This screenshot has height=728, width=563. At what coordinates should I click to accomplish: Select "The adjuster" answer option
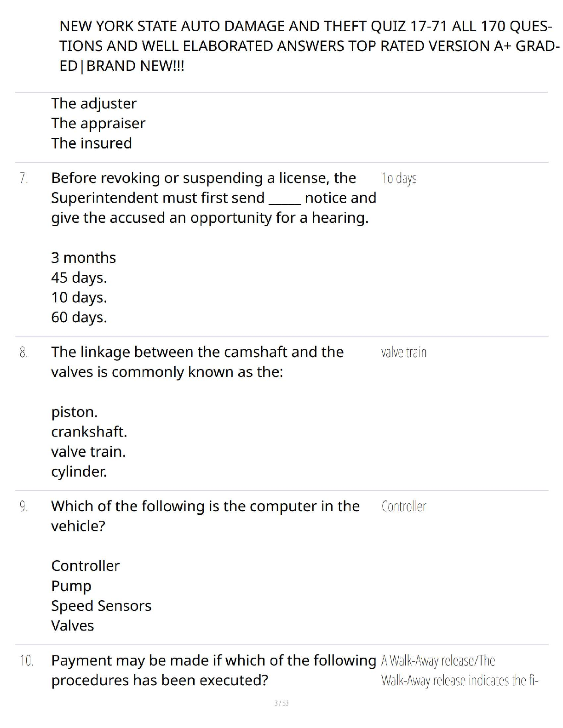[x=94, y=103]
